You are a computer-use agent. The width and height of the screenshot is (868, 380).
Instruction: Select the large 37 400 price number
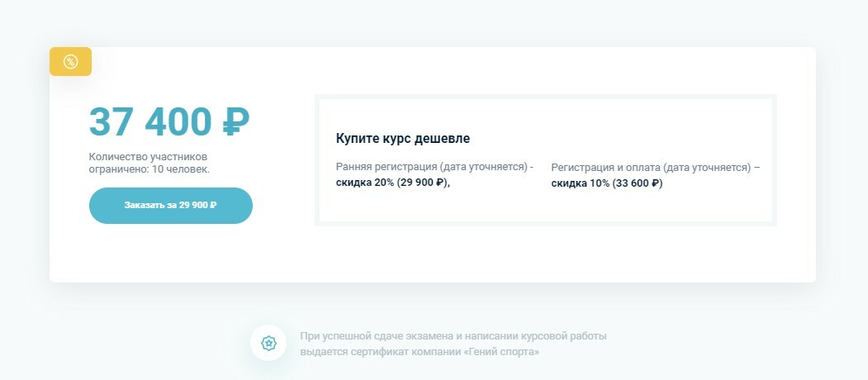coord(150,122)
